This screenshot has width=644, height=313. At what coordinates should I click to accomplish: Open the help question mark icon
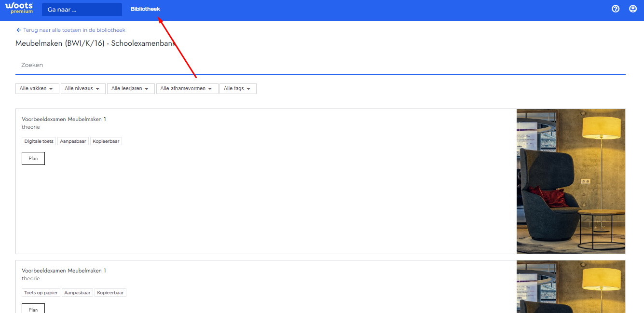[616, 9]
